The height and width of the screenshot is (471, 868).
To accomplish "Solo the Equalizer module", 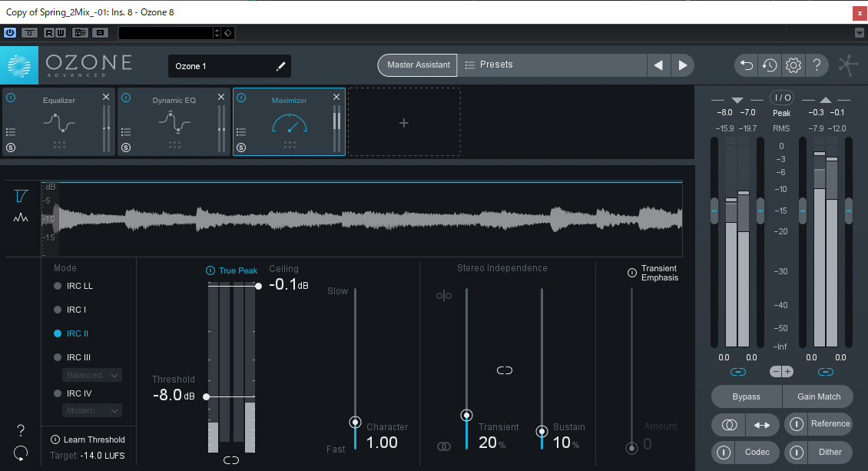I will [x=11, y=148].
